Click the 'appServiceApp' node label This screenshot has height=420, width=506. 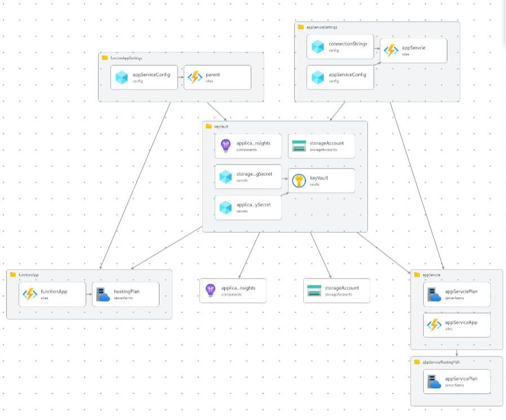tap(461, 322)
